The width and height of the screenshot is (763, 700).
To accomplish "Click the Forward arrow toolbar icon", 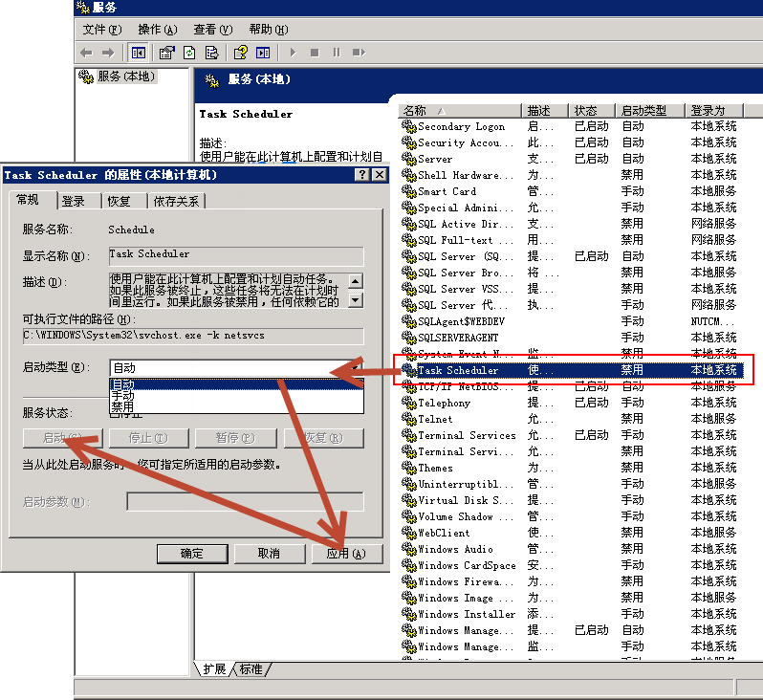I will point(107,53).
